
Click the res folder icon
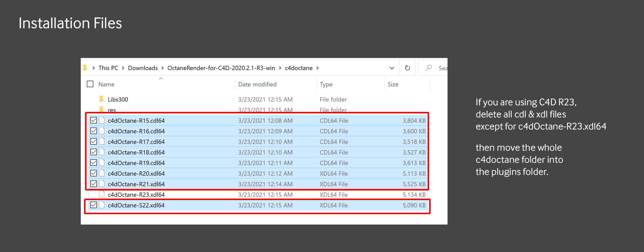click(x=101, y=109)
